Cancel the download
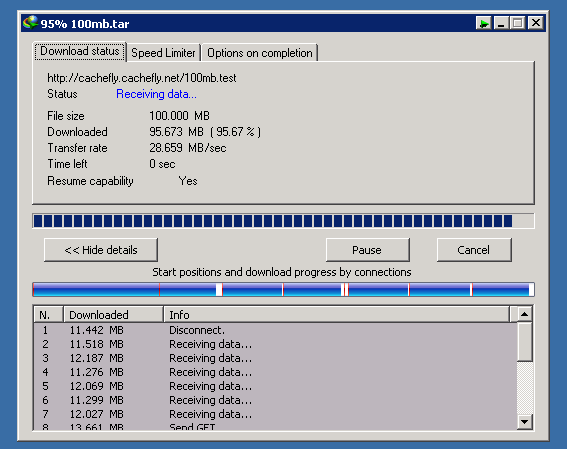The height and width of the screenshot is (449, 567). [x=474, y=250]
